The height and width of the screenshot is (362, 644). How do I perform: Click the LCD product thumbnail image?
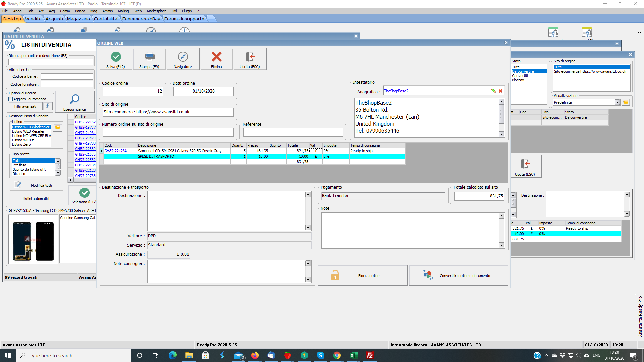click(x=33, y=239)
